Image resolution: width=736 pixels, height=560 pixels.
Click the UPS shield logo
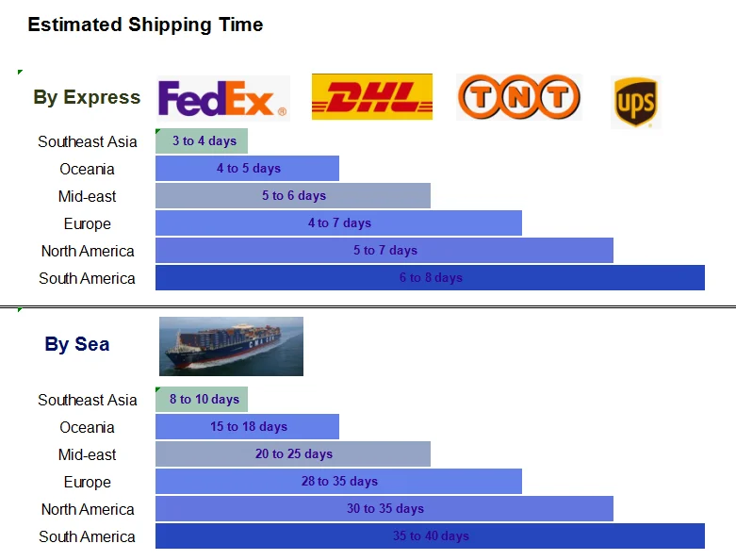pyautogui.click(x=635, y=102)
